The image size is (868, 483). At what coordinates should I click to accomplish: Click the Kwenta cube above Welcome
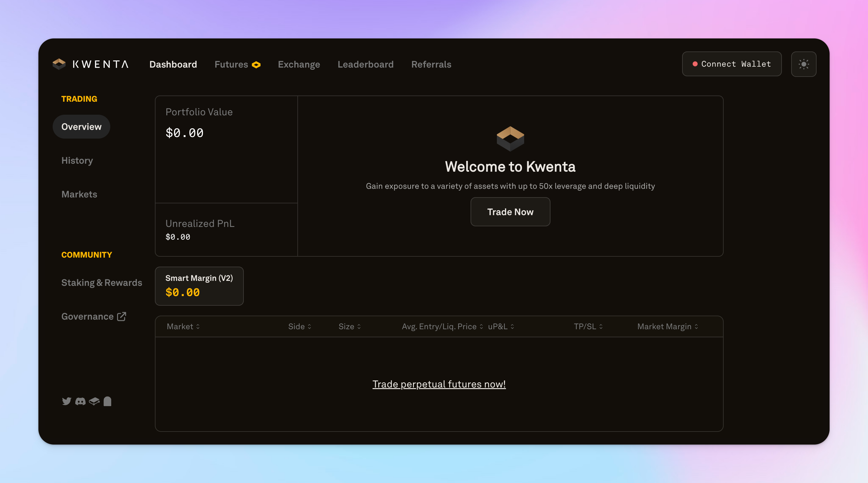(x=510, y=138)
